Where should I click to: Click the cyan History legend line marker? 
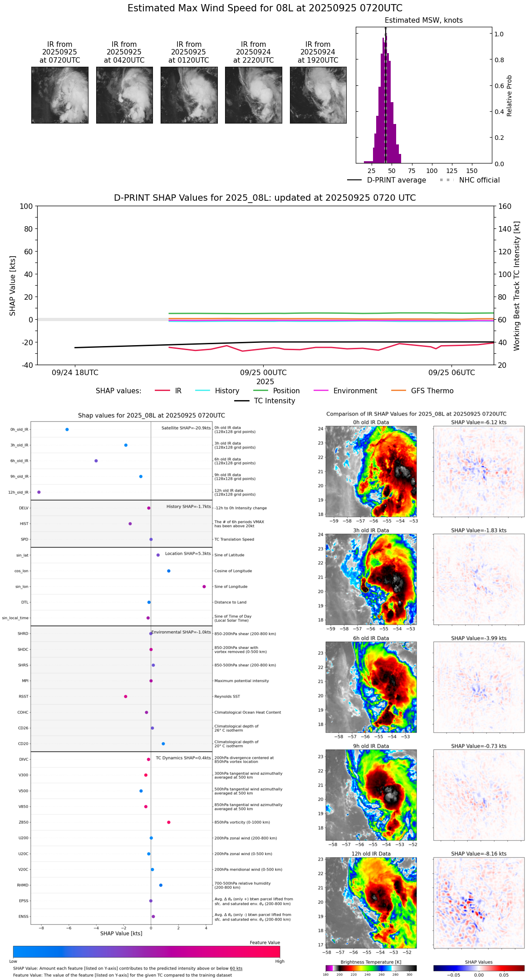(202, 391)
